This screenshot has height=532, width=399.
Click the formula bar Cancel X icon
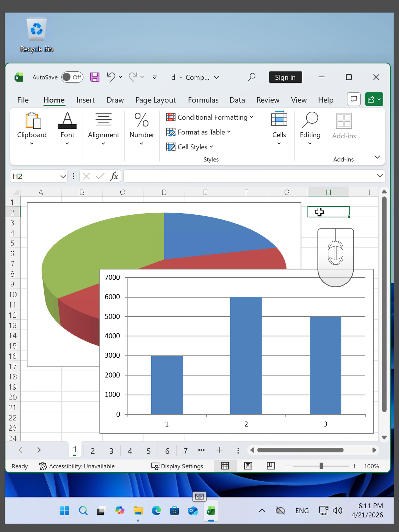point(86,176)
